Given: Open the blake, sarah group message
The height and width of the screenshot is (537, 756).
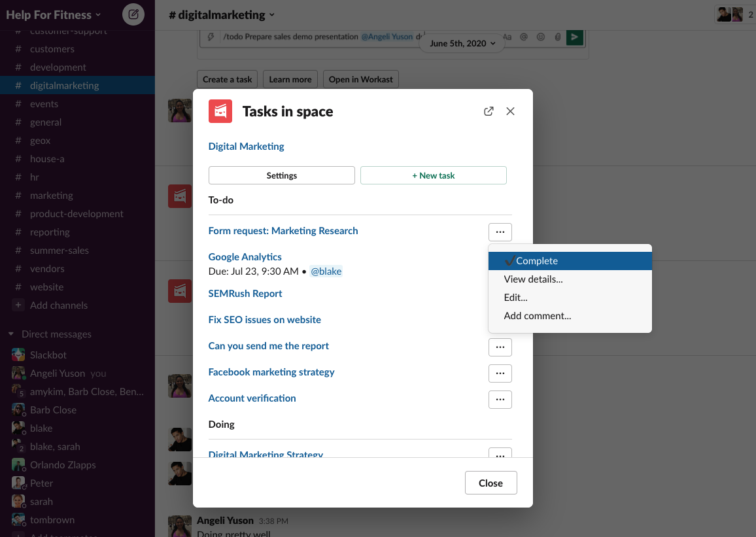Looking at the screenshot, I should pyautogui.click(x=77, y=446).
